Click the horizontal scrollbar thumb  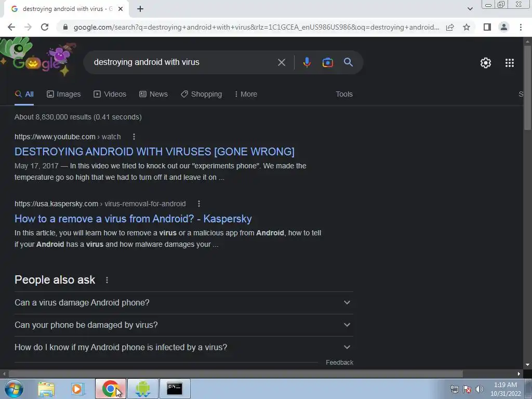click(235, 374)
